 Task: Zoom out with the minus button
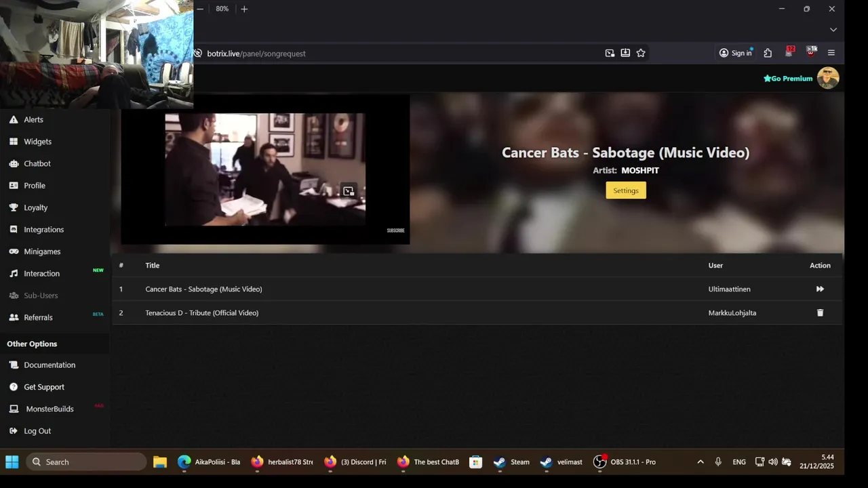coord(200,9)
